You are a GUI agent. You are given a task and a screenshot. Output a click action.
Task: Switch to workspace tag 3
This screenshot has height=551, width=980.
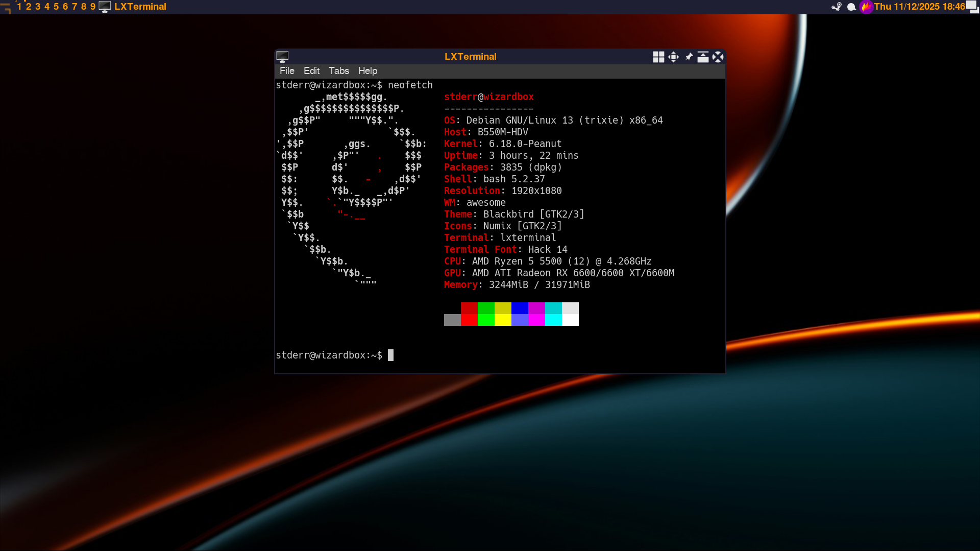[38, 7]
